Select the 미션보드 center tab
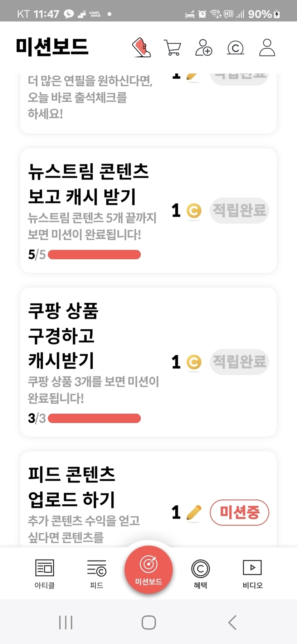Screen dimensions: 297x644 (148, 569)
